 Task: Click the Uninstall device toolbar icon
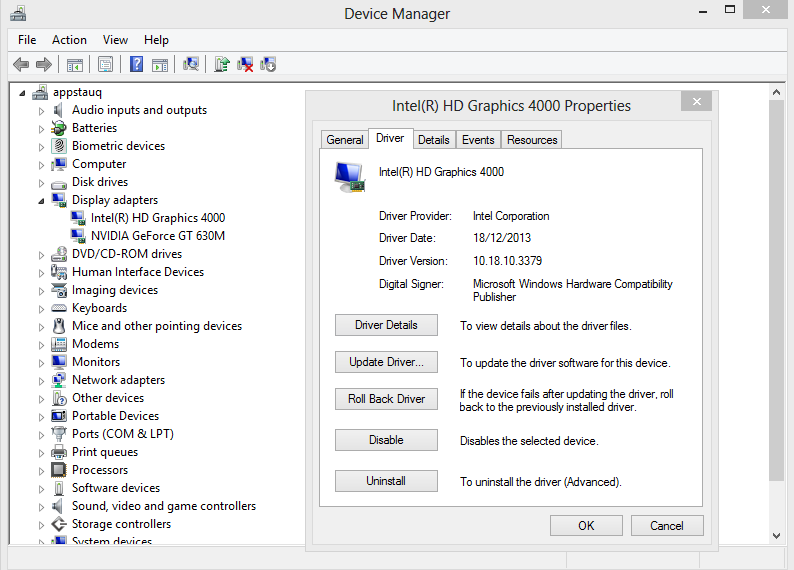click(245, 65)
